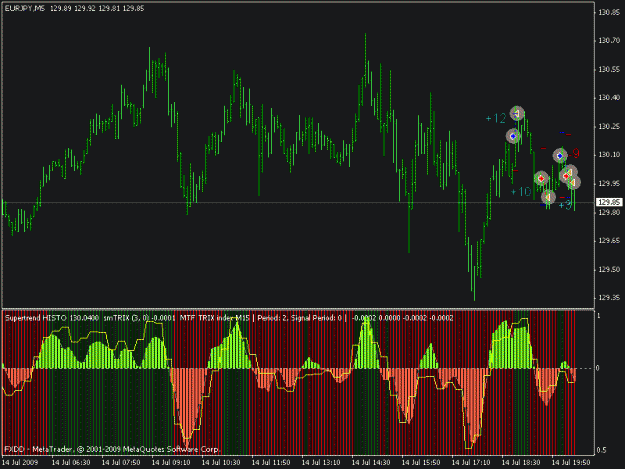Click the 130.55 price scale label
The image size is (625, 469).
point(609,69)
